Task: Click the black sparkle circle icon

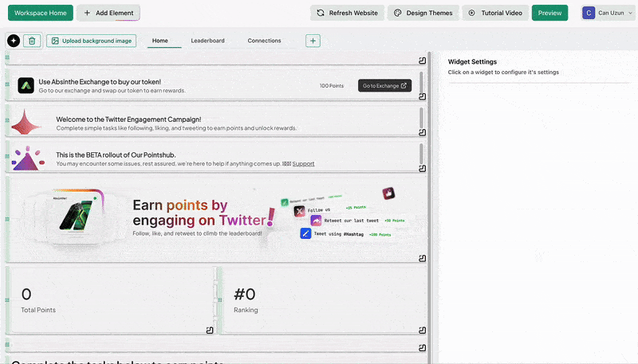Action: click(14, 41)
